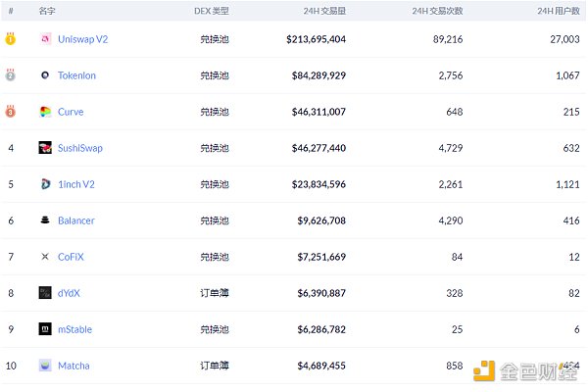This screenshot has width=588, height=392.
Task: Sort by 24H 交易次数 column header
Action: [x=439, y=10]
